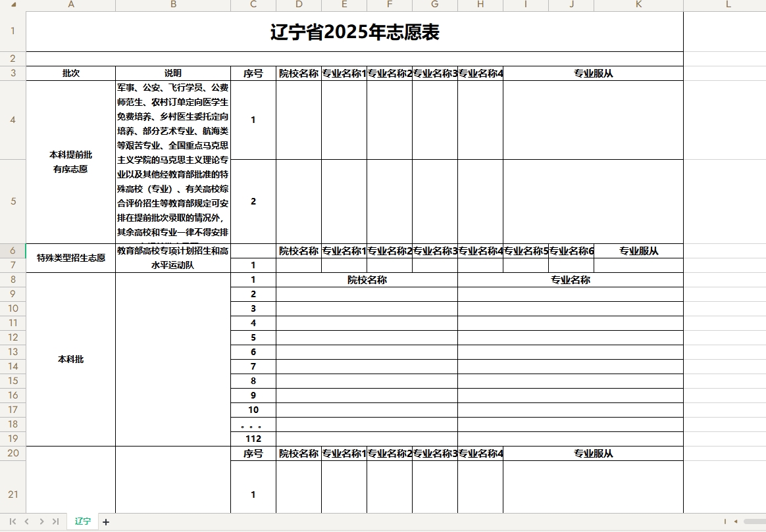
Task: Click the 辽宁省2025年志愿表 title cell
Action: pyautogui.click(x=353, y=30)
